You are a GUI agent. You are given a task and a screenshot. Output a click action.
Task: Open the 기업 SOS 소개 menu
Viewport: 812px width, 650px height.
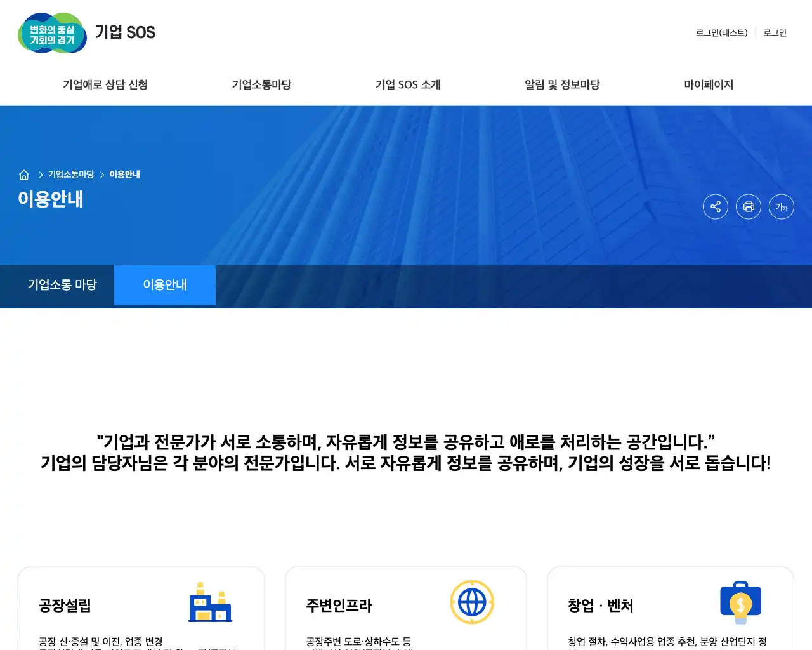408,84
